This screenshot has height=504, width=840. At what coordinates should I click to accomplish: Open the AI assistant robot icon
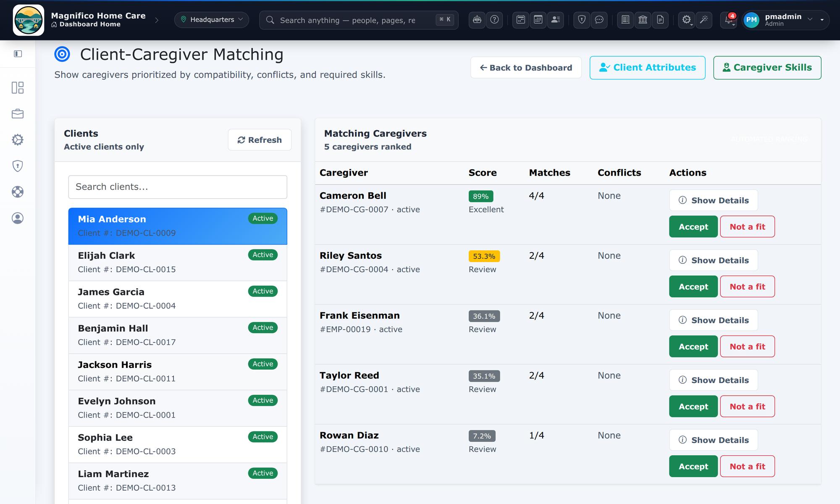477,20
